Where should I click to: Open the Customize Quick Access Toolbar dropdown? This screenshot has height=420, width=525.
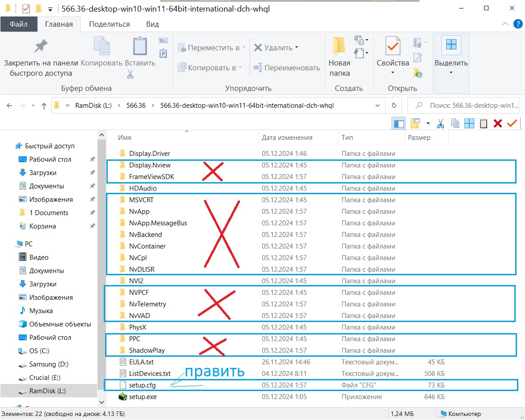[x=50, y=9]
